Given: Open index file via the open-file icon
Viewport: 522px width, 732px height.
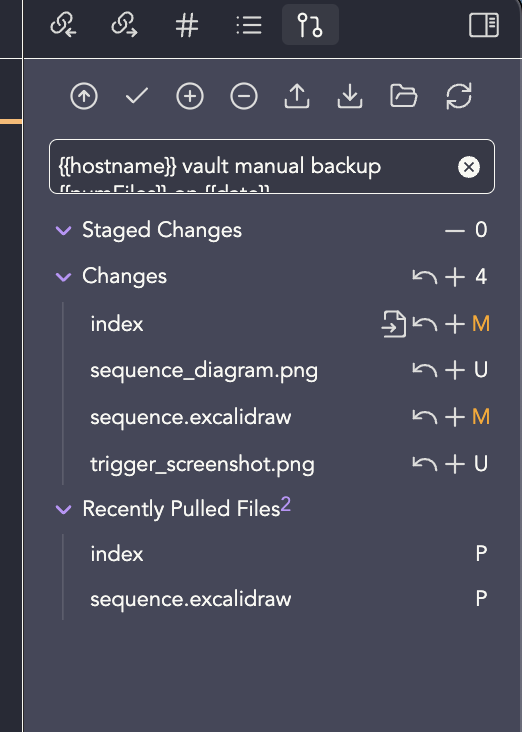Looking at the screenshot, I should tap(394, 324).
